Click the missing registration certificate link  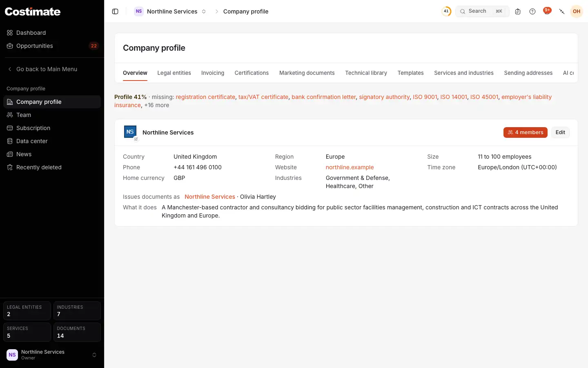[x=205, y=97]
